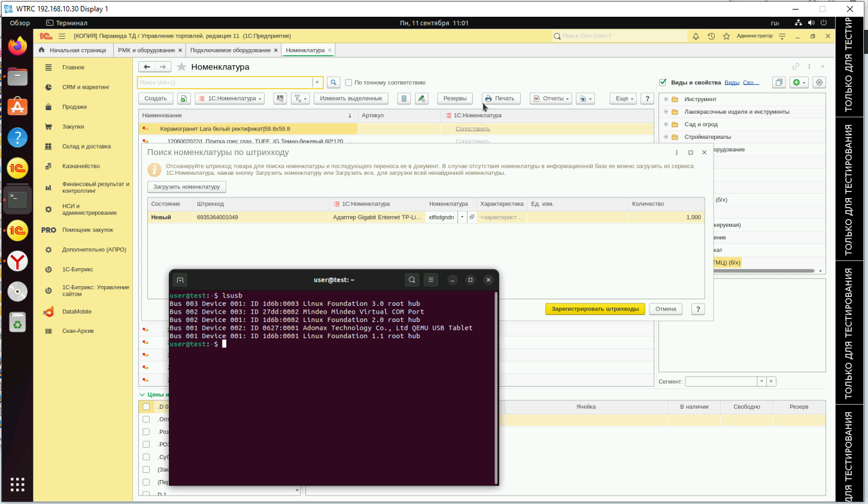Click 'Загрузить номенклатуру' button

click(x=186, y=187)
